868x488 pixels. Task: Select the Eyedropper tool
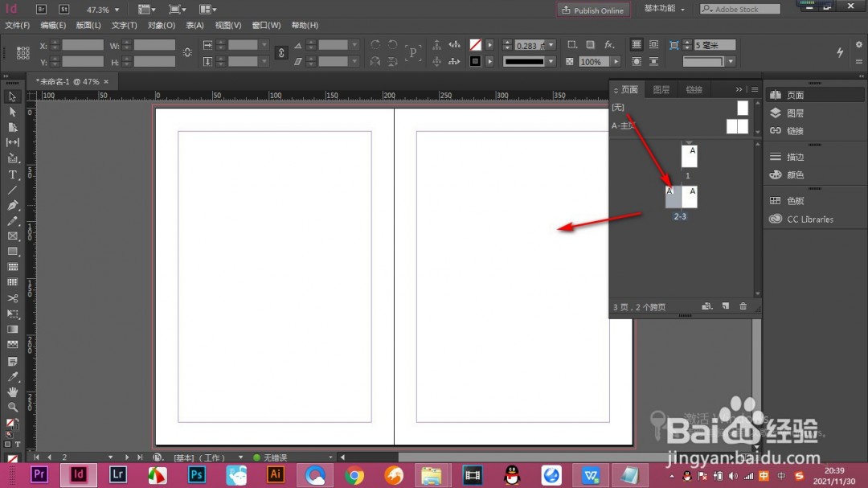tap(13, 376)
